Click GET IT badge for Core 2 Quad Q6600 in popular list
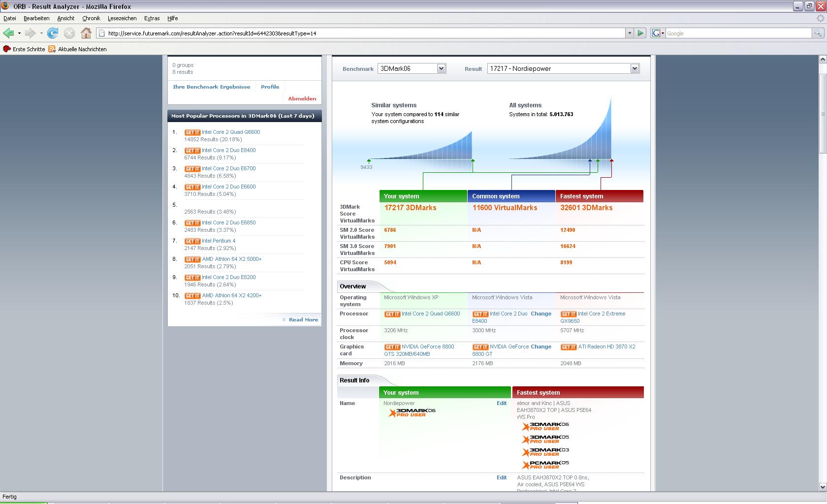 coord(192,132)
